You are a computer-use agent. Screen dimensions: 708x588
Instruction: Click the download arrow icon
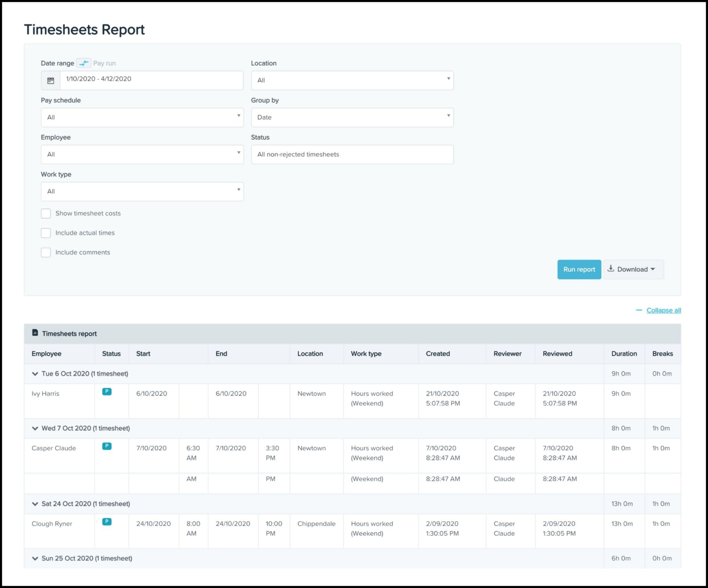610,269
